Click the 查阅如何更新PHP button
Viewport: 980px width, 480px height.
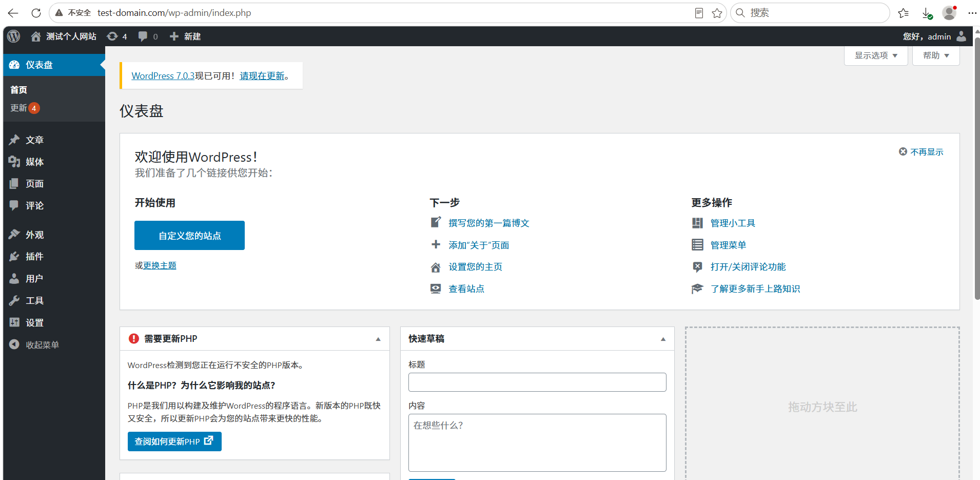pos(174,441)
